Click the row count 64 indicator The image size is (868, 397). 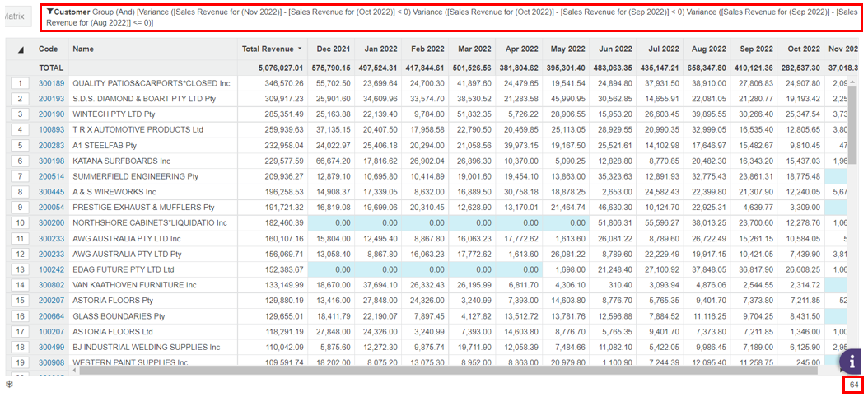pos(853,385)
